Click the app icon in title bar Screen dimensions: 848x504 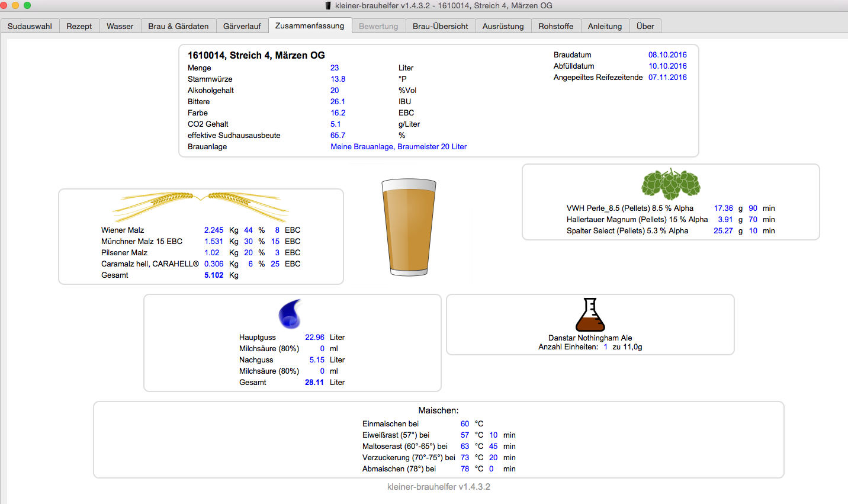coord(328,5)
